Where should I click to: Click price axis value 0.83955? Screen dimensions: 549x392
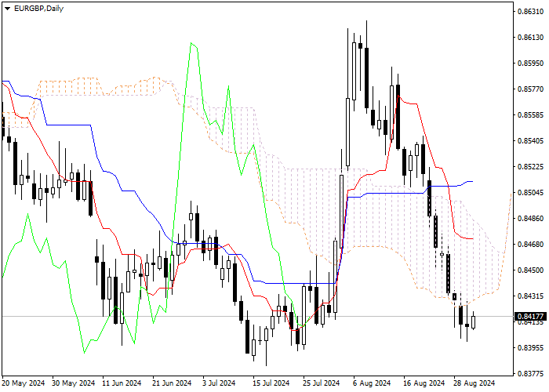[531, 348]
